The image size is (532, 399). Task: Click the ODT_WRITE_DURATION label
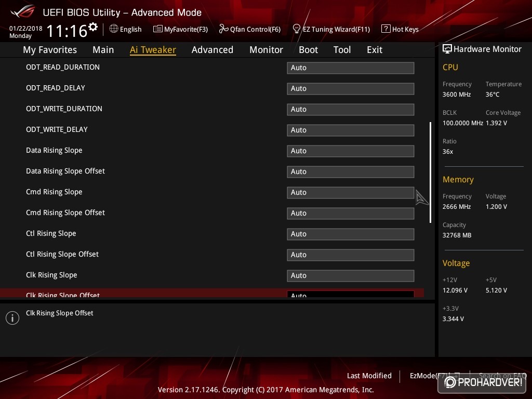coord(64,109)
